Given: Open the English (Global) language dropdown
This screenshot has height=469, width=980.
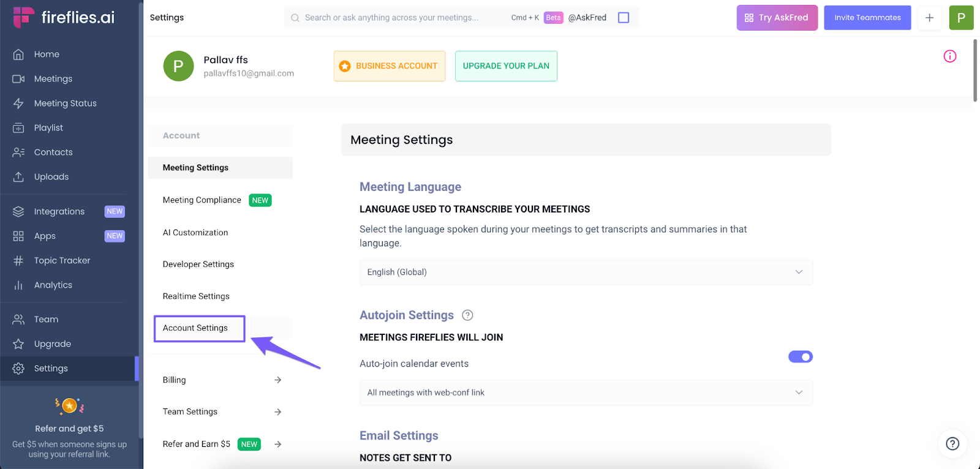Looking at the screenshot, I should [x=586, y=272].
